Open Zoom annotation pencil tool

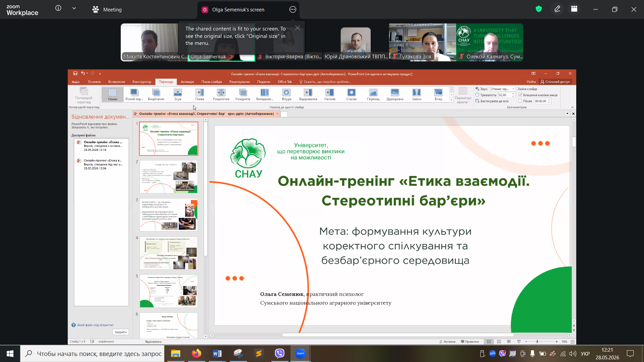click(x=557, y=9)
